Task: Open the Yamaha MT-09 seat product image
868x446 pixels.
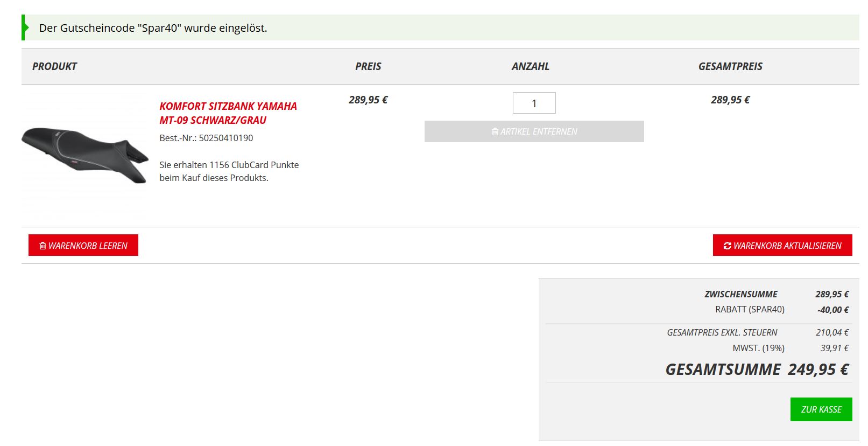Action: coord(84,155)
